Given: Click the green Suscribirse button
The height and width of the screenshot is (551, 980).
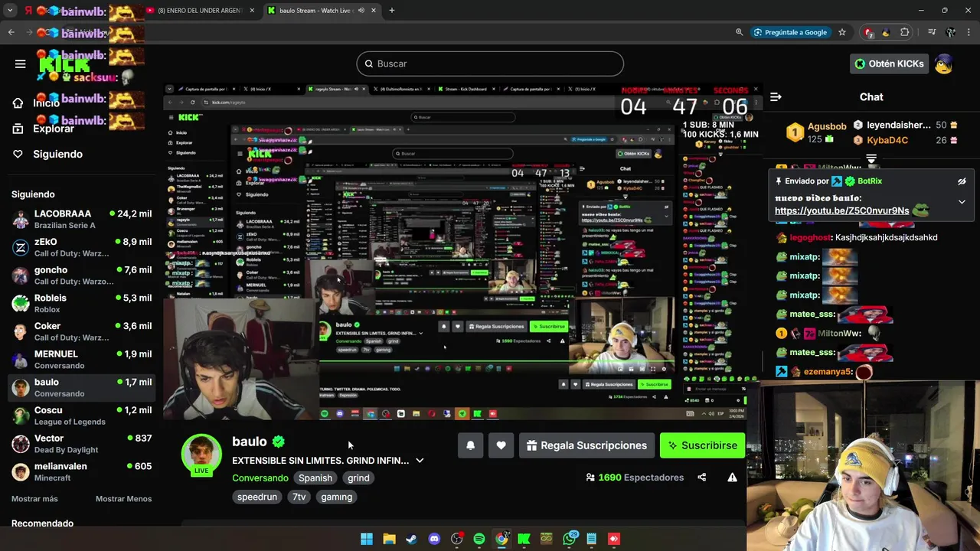Looking at the screenshot, I should coord(702,445).
